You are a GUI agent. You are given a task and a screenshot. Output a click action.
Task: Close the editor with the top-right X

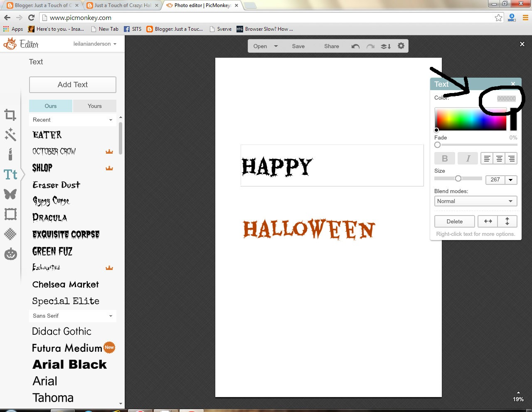click(x=522, y=44)
